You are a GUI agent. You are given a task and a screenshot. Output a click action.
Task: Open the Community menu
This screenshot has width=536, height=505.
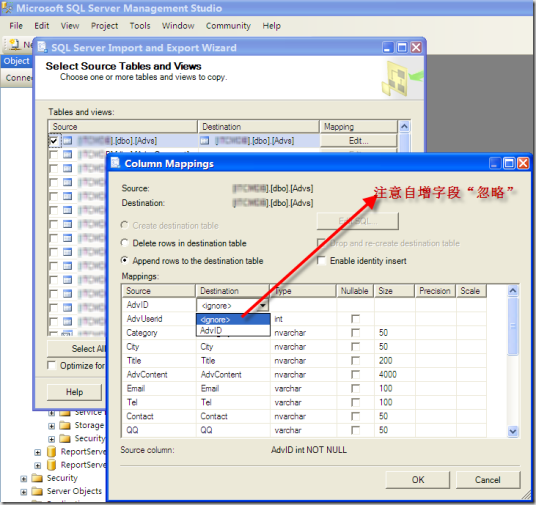tap(228, 26)
